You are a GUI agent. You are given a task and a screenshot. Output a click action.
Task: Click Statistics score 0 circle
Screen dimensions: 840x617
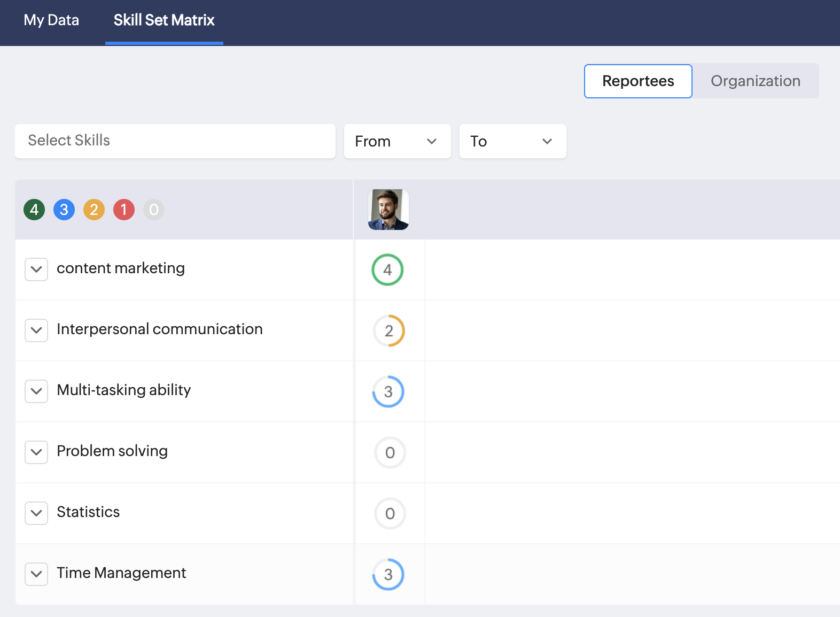coord(390,514)
